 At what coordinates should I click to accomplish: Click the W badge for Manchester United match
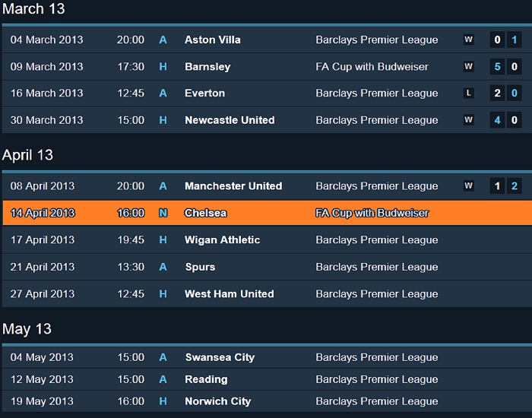[469, 186]
